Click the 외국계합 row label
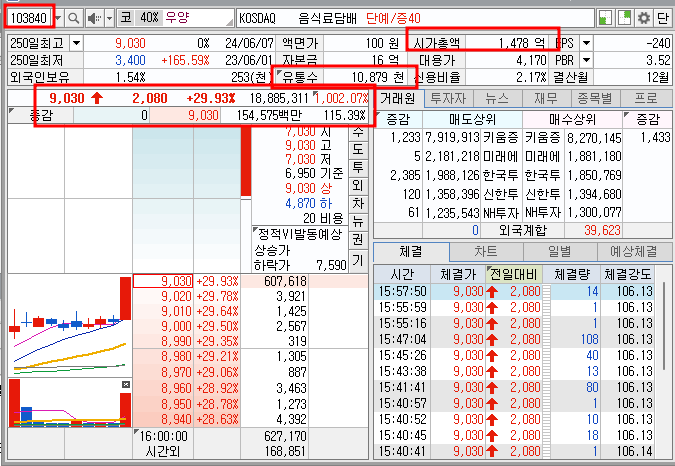Viewport: 675px width, 466px height. click(x=523, y=230)
